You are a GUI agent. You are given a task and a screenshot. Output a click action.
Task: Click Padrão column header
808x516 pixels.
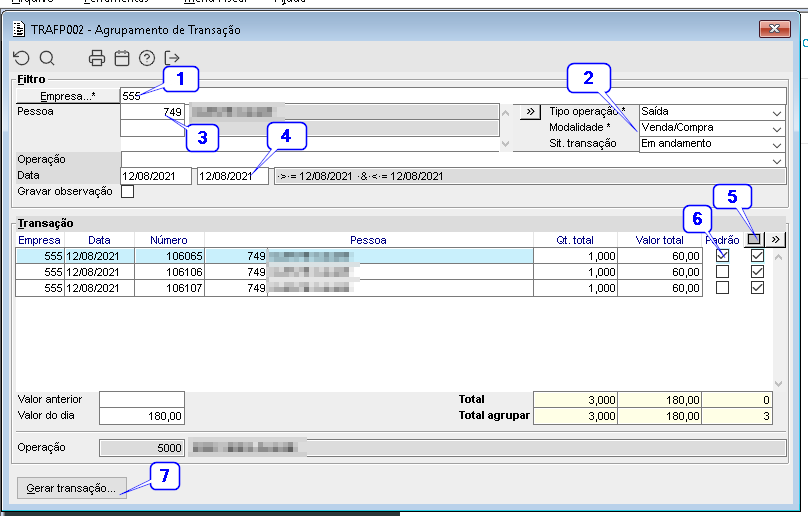[x=722, y=240]
